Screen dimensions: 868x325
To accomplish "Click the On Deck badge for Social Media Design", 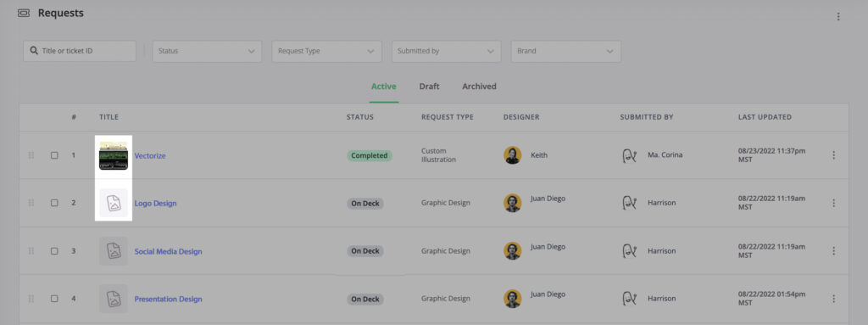I will 365,251.
